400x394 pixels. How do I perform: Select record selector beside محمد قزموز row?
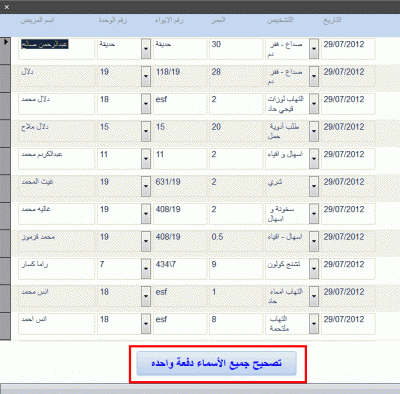coord(5,243)
